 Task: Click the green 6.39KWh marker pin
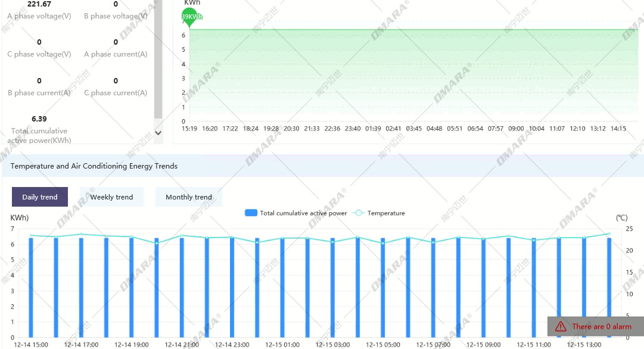189,18
